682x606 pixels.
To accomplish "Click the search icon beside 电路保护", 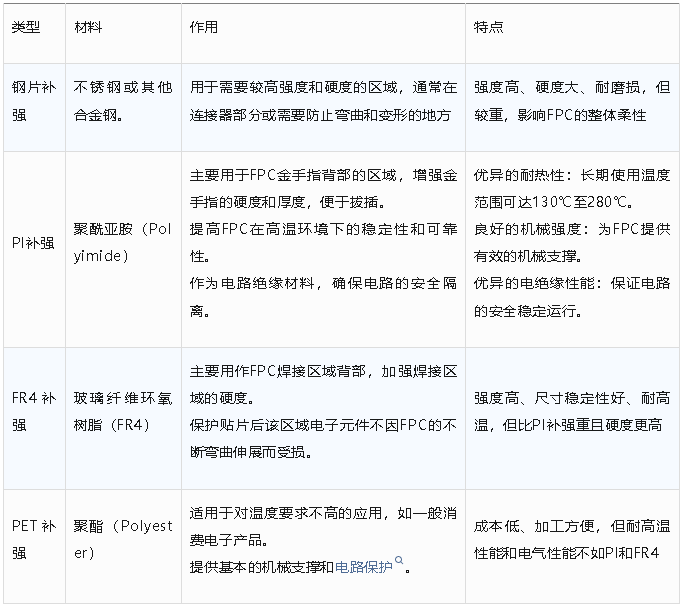I will [400, 562].
